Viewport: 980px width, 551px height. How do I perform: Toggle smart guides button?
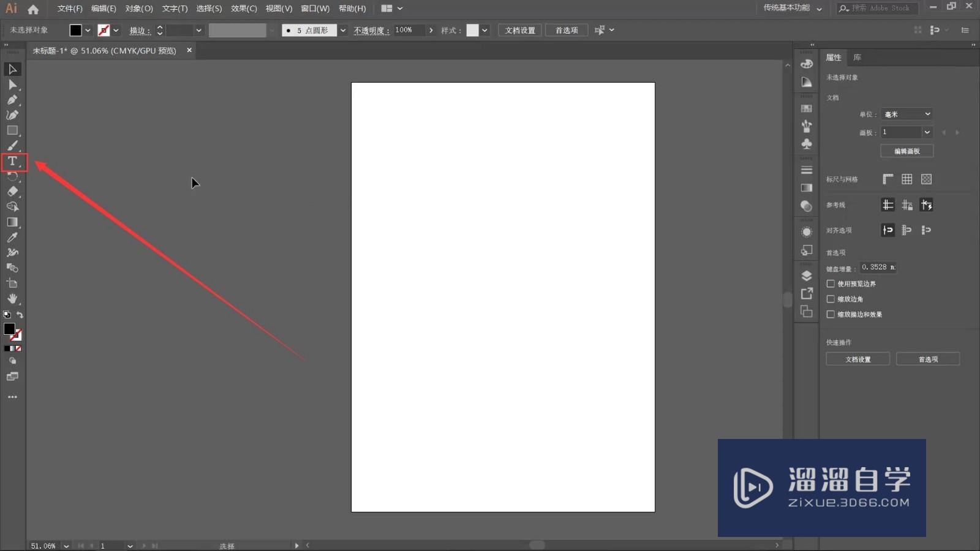[927, 205]
